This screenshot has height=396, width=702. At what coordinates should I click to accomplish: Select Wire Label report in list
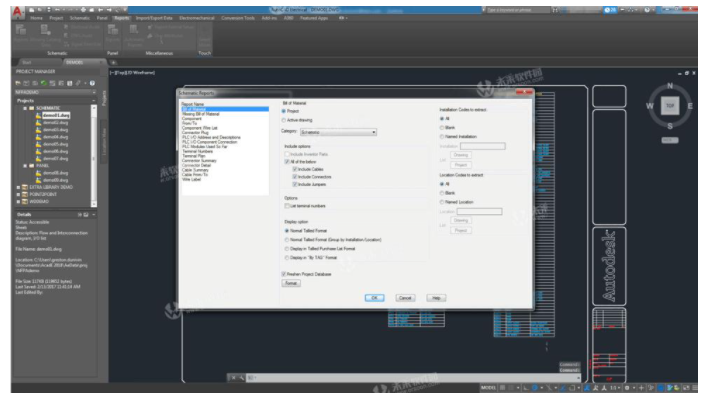(191, 179)
